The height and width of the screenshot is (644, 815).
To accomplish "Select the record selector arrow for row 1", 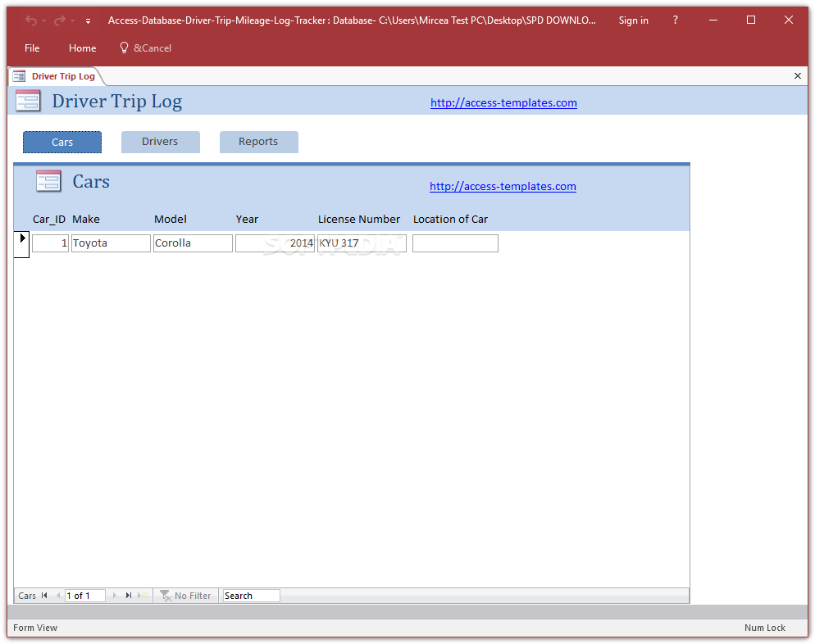I will pyautogui.click(x=22, y=243).
